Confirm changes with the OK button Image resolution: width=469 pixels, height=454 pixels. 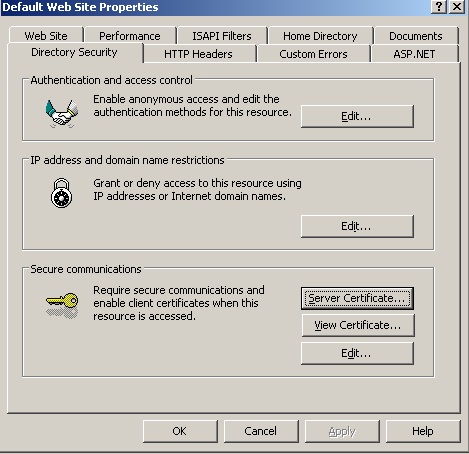[180, 431]
